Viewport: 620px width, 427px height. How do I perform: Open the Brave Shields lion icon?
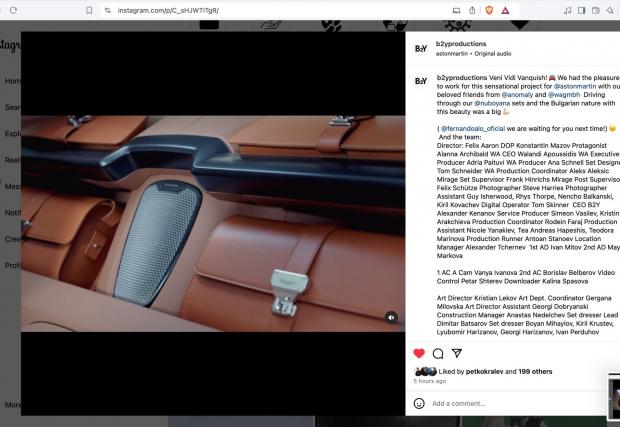tap(489, 11)
